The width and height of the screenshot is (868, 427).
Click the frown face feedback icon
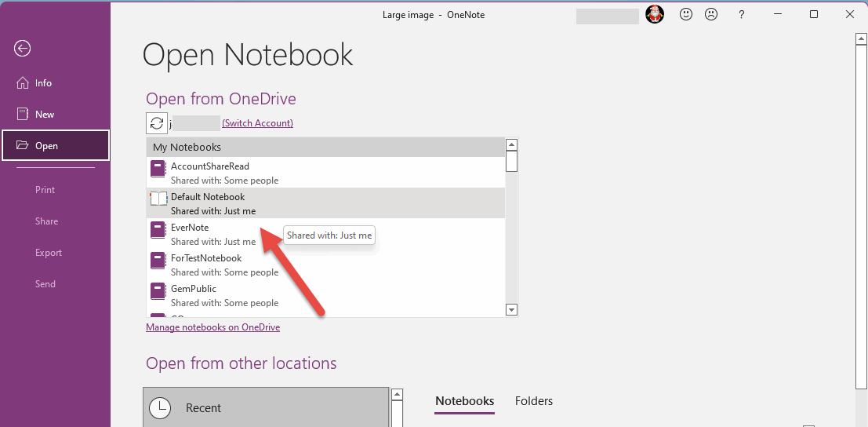pos(711,14)
